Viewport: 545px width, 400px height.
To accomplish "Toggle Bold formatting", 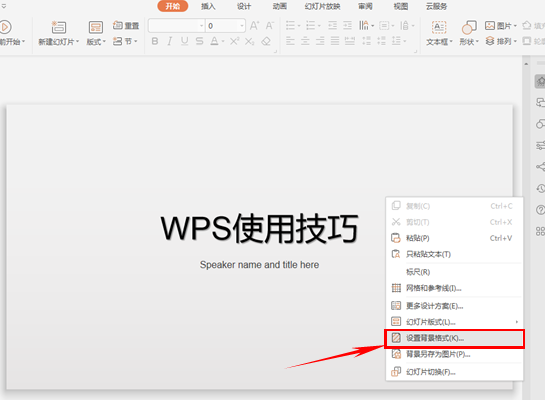I will (155, 41).
